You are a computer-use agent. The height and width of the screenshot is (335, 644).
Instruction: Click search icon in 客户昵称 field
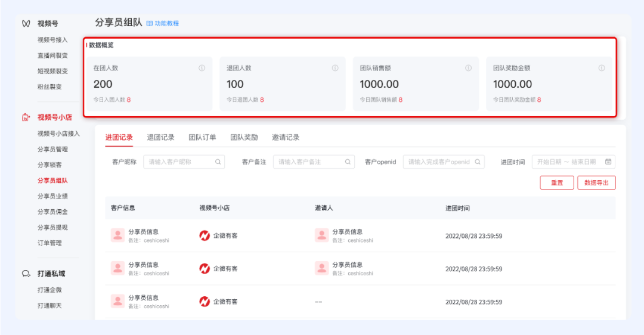pyautogui.click(x=218, y=162)
